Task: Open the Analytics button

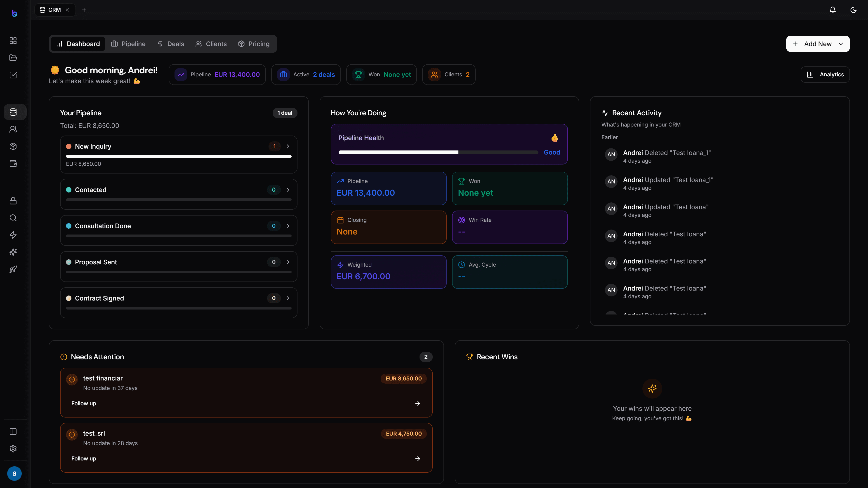Action: (x=825, y=74)
